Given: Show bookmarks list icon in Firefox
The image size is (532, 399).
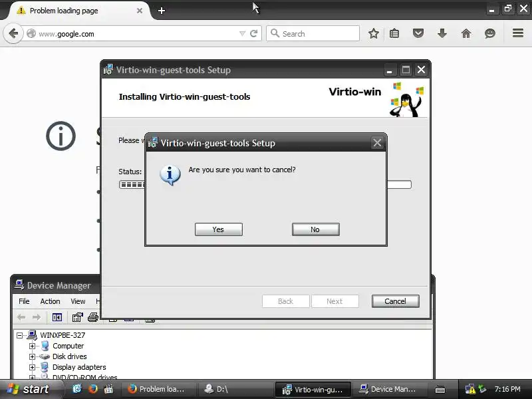Looking at the screenshot, I should pos(394,33).
